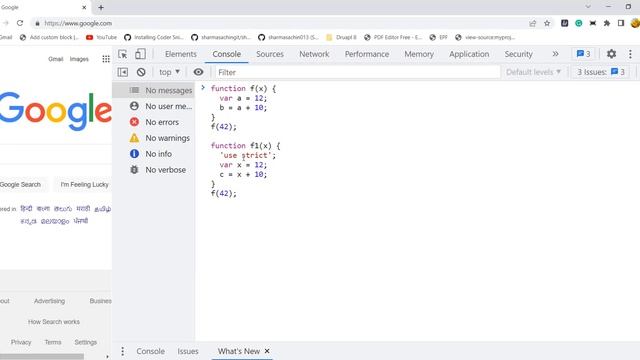
Task: Select the No info sidebar filter
Action: tap(154, 154)
